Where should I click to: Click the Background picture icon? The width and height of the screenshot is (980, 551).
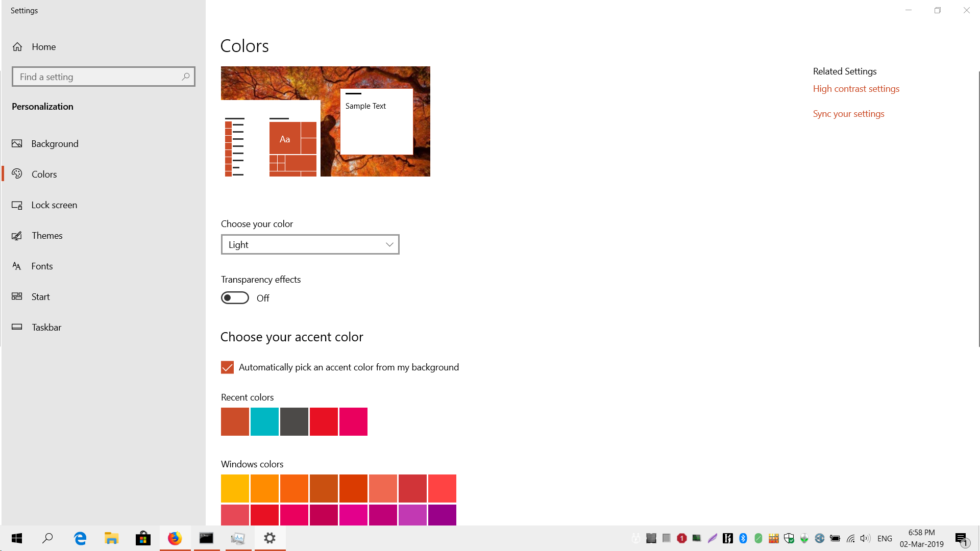click(17, 144)
